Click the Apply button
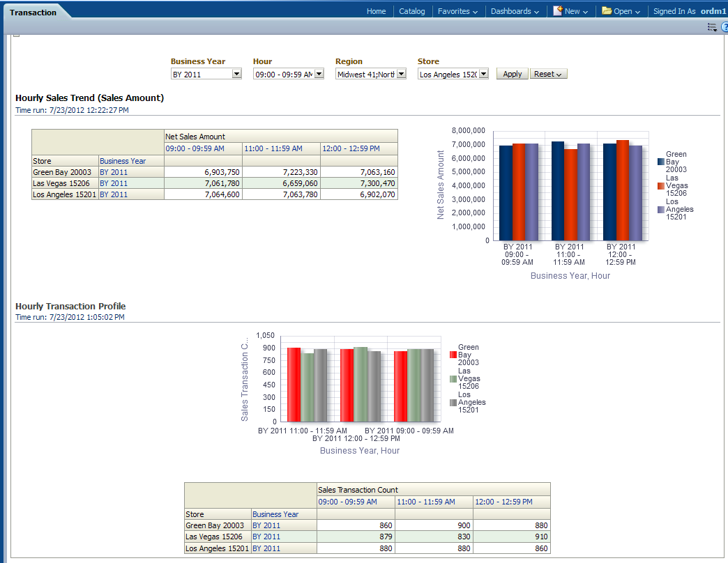 click(x=512, y=74)
